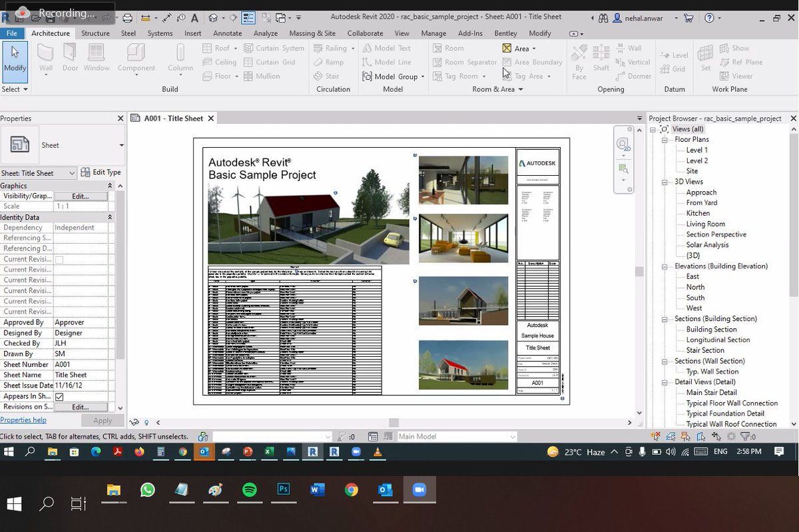Open the File menu
799x532 pixels.
tap(12, 33)
